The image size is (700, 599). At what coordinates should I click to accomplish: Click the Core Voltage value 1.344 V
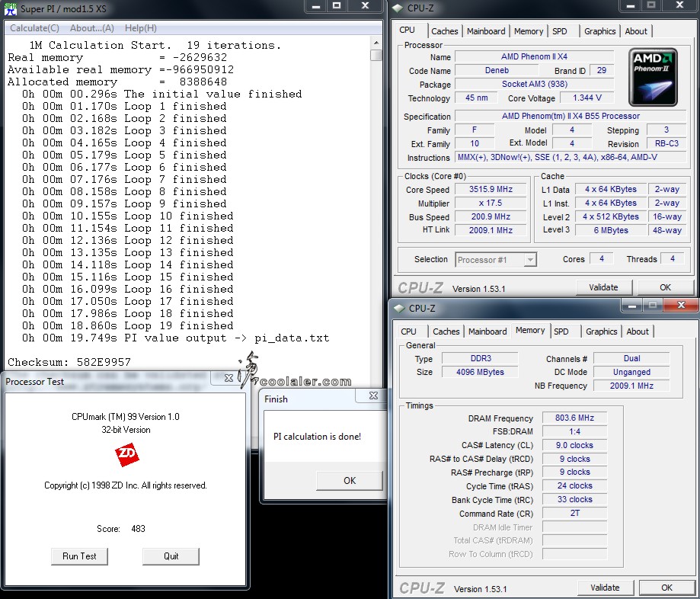587,98
